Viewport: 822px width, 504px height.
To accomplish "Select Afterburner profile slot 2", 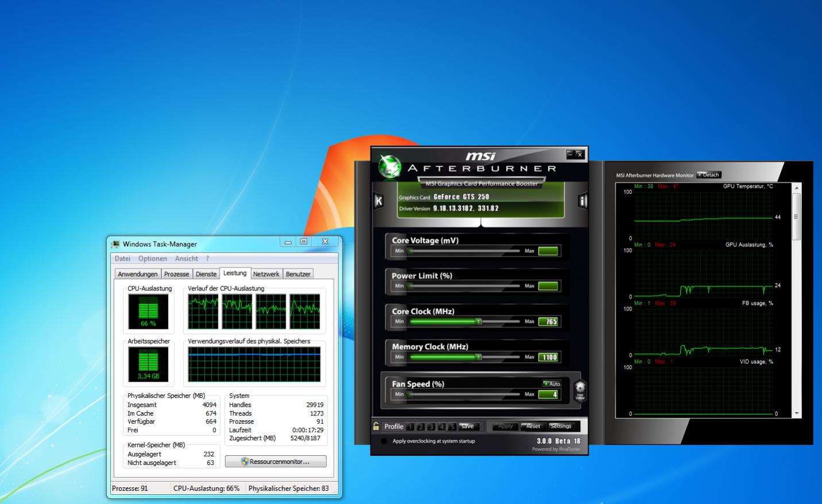I will (420, 427).
